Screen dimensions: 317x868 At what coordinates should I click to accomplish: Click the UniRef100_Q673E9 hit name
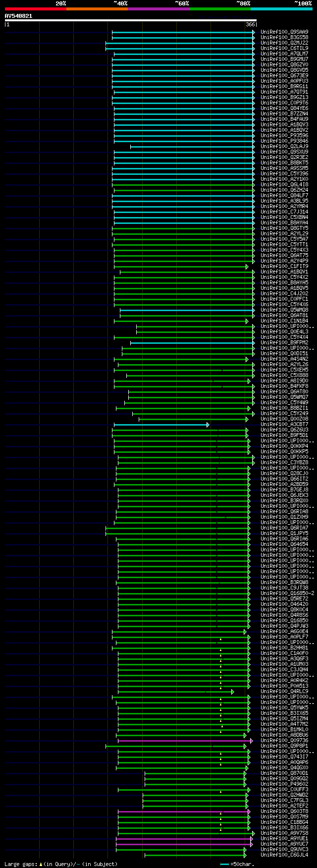[284, 76]
